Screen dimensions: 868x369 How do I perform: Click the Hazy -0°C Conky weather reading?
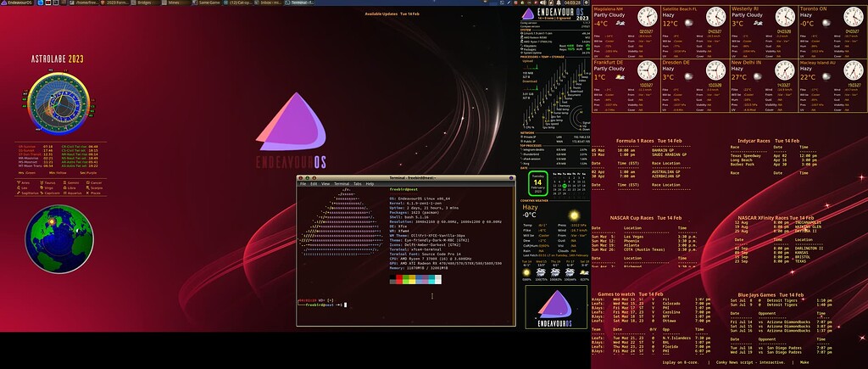(531, 211)
